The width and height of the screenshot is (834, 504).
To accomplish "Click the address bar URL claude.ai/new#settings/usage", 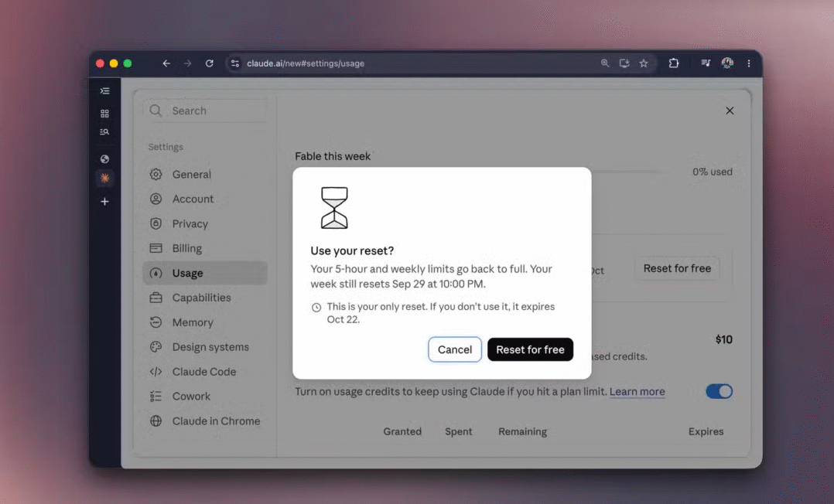I will click(x=306, y=63).
